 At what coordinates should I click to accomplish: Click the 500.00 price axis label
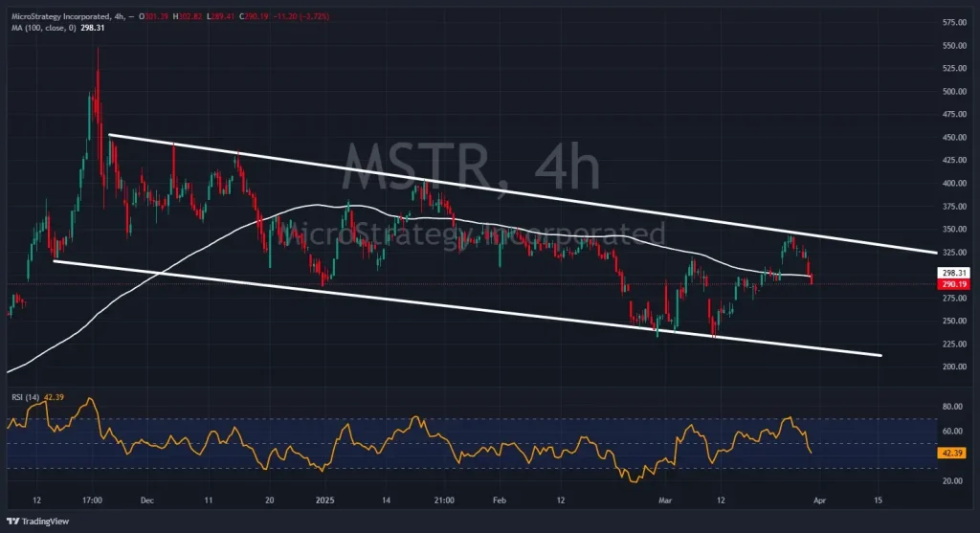click(x=954, y=91)
